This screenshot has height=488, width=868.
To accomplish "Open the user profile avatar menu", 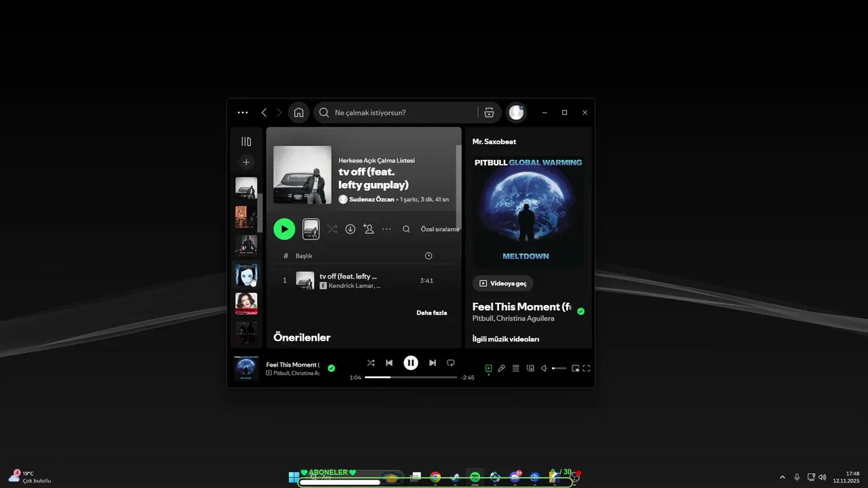I will point(516,113).
